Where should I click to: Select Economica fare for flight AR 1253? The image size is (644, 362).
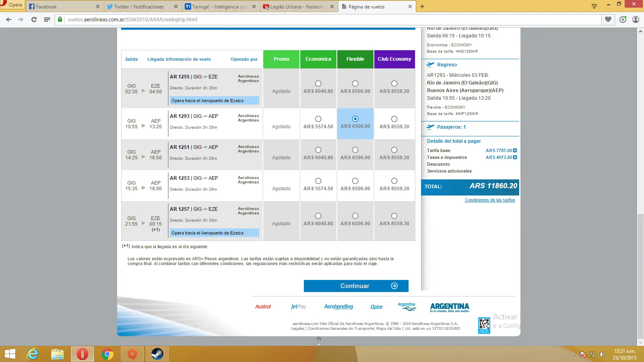(x=318, y=181)
